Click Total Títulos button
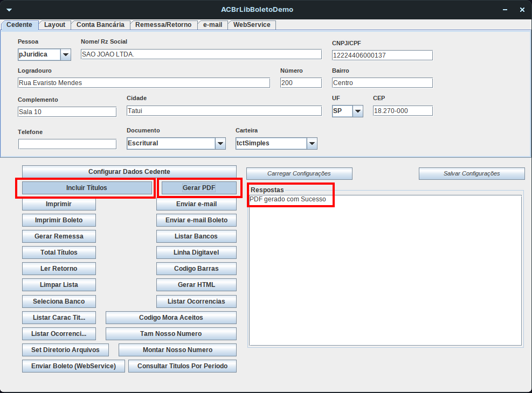The image size is (532, 393). (59, 252)
